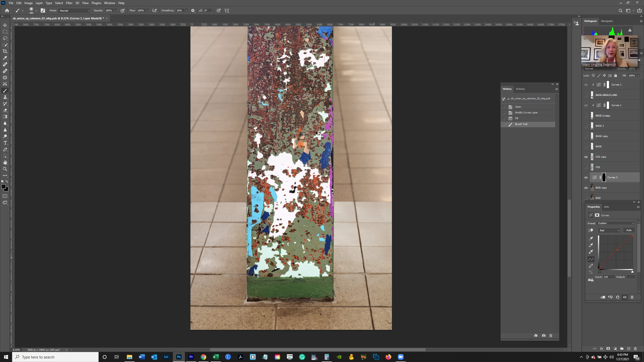
Task: Open the brush Mode dropdown
Action: (74, 11)
